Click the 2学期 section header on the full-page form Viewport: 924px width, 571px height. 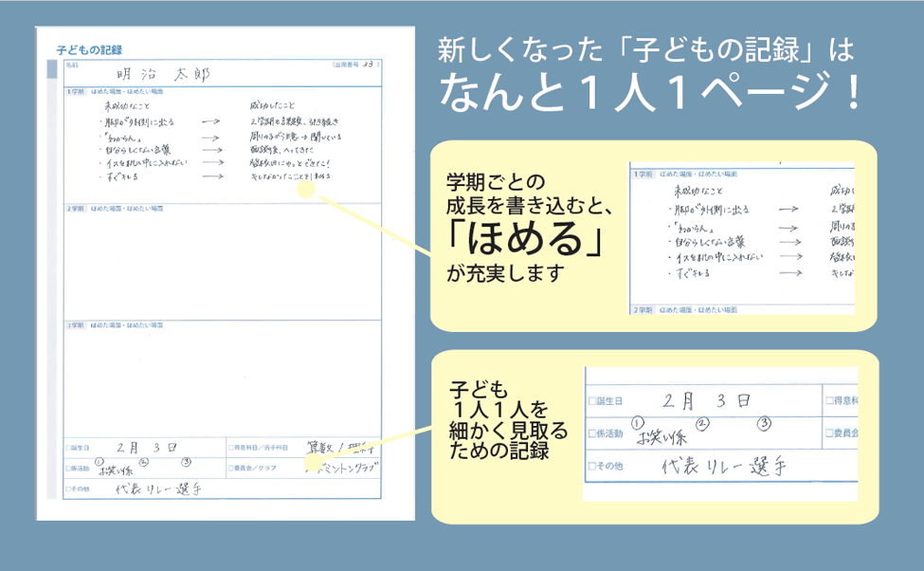[x=115, y=209]
